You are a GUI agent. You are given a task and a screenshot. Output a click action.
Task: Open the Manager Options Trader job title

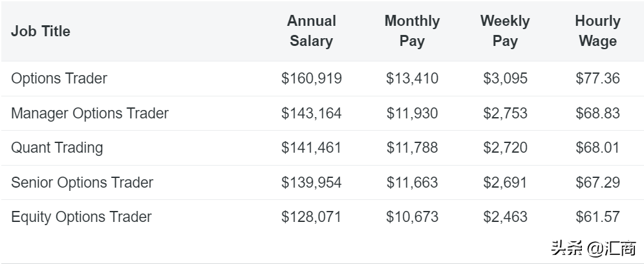89,113
